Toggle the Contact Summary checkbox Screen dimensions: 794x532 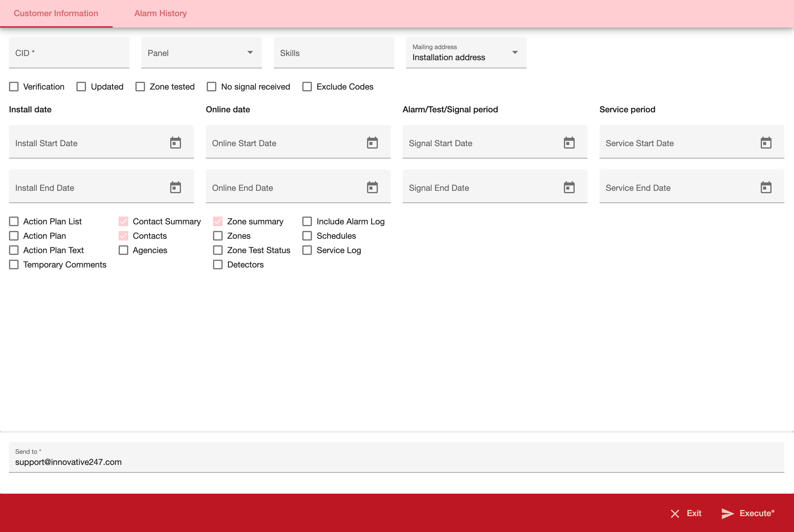pos(123,222)
